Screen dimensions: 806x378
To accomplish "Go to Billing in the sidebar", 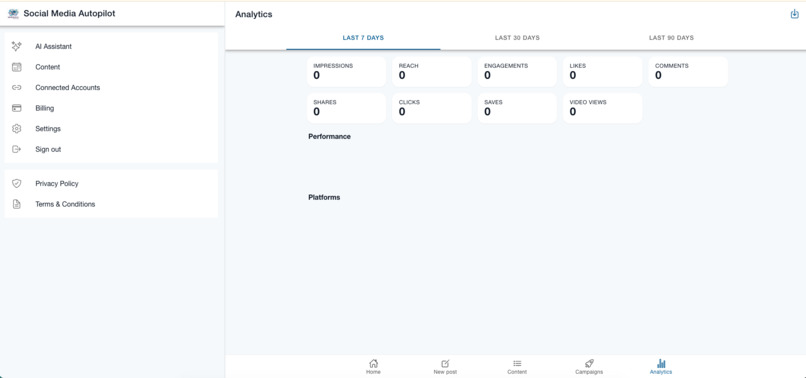I will tap(111, 108).
